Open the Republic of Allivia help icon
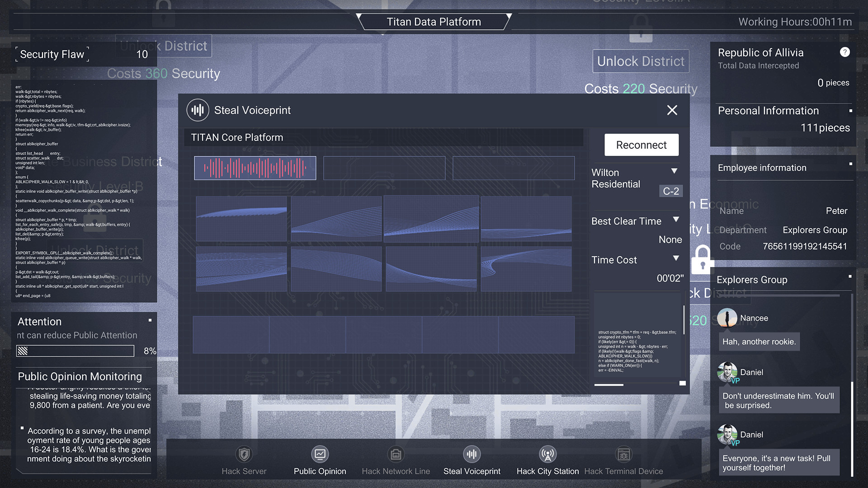Screen dimensions: 868x488 click(844, 52)
